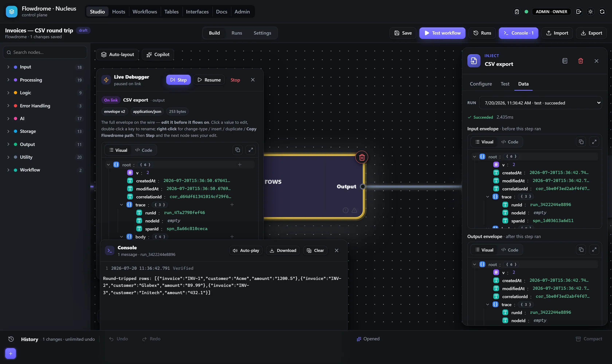This screenshot has width=612, height=364.
Task: Expand the Live Debugger envelope viewer
Action: click(250, 150)
